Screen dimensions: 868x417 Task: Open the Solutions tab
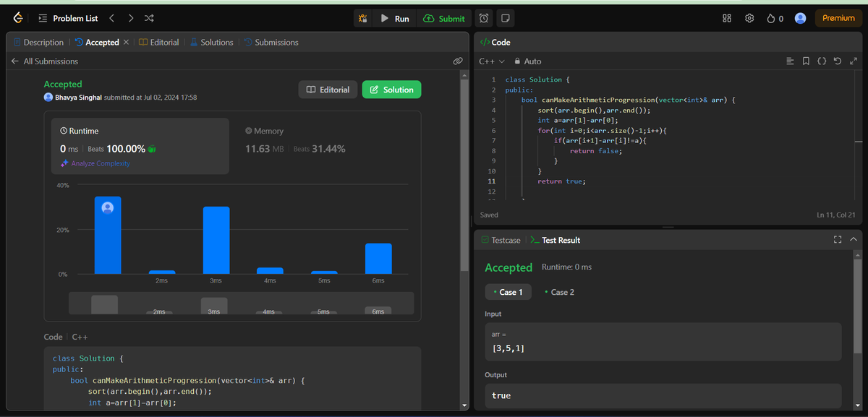(x=212, y=43)
